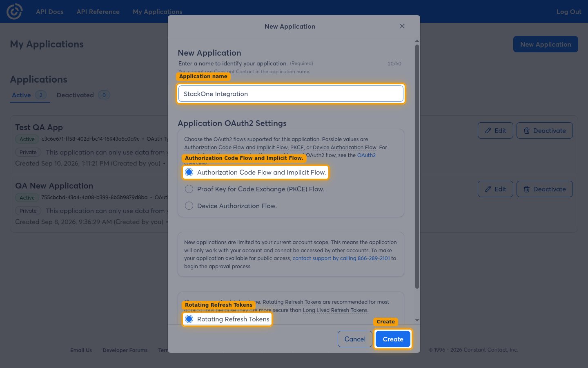
Task: Click the Active badge on QA New Application
Action: point(27,197)
